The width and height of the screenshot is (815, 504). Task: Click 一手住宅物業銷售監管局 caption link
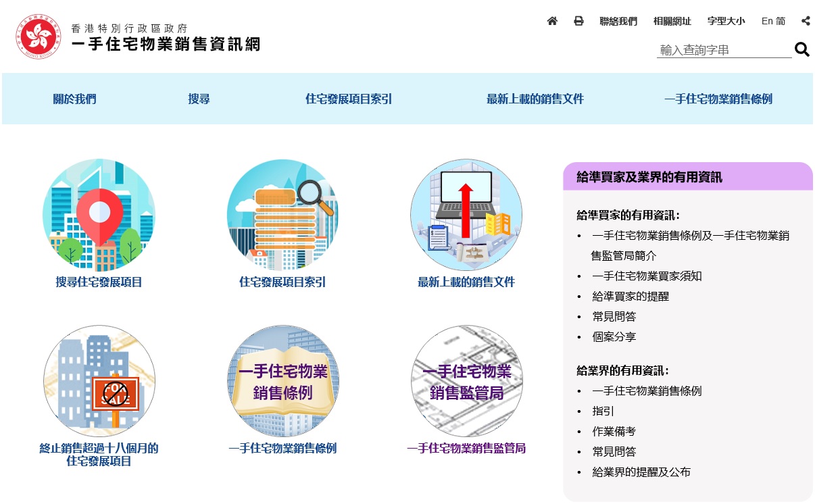[x=466, y=448]
